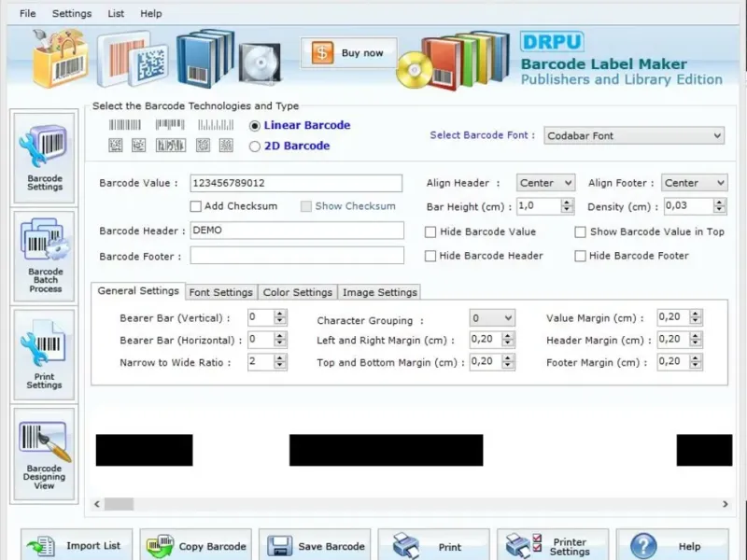Click the CD case header icon
Screen dimensions: 747x560
point(260,63)
